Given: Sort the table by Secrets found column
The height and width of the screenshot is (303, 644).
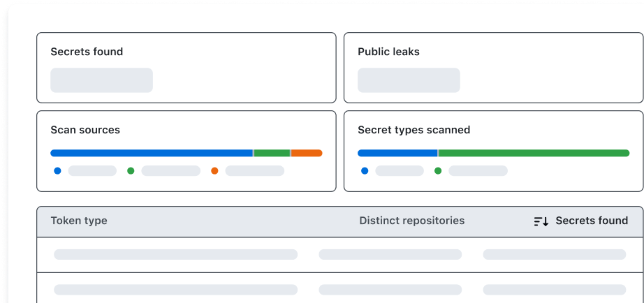Looking at the screenshot, I should click(591, 221).
